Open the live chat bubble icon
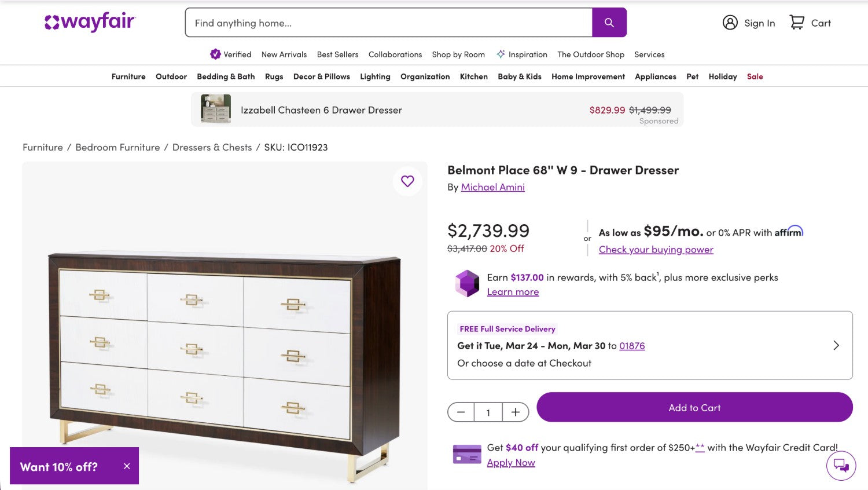The width and height of the screenshot is (868, 490). [x=841, y=465]
